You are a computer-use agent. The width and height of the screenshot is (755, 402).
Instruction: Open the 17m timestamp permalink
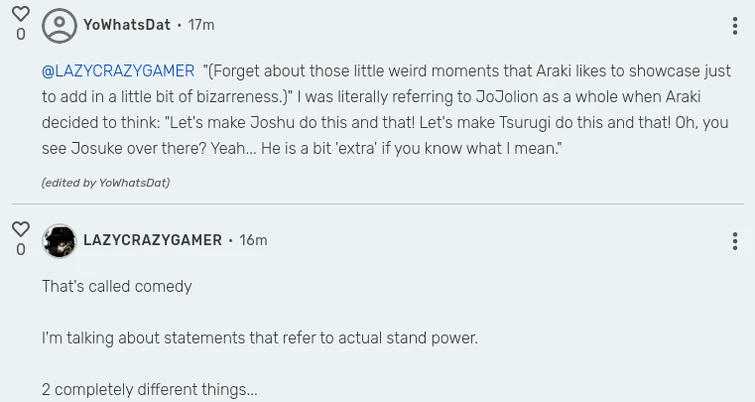point(201,25)
